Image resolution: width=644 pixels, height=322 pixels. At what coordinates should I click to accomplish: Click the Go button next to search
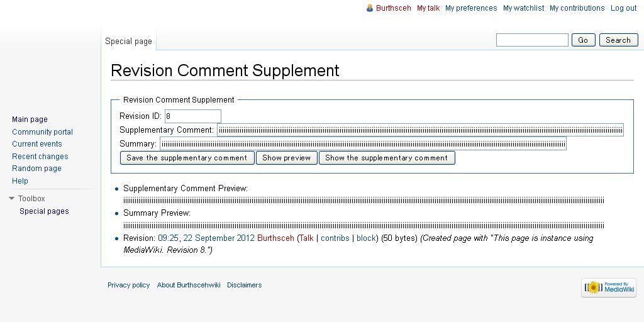point(583,40)
